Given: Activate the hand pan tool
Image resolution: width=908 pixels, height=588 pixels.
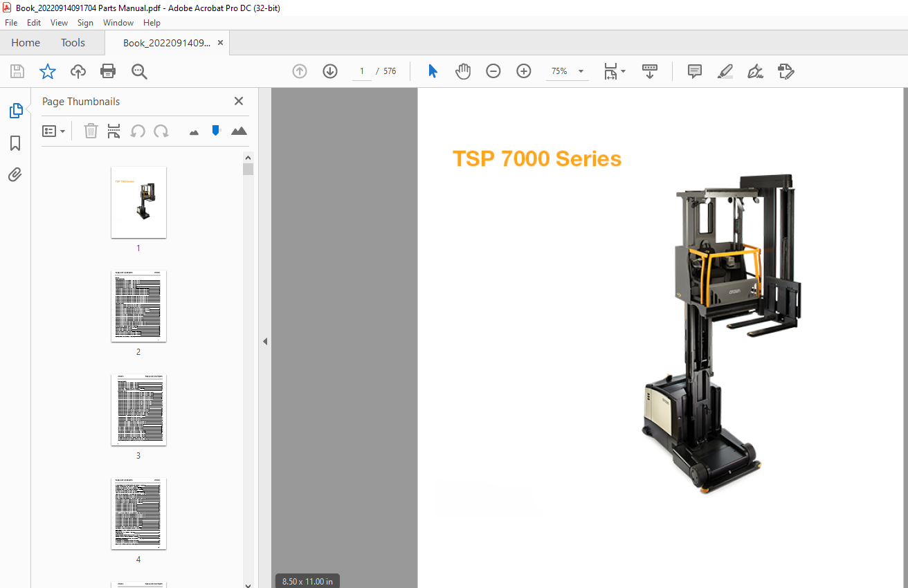Looking at the screenshot, I should (x=463, y=71).
